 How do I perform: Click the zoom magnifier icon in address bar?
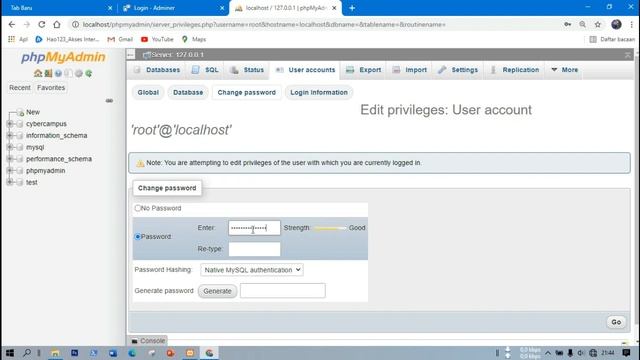[x=582, y=24]
